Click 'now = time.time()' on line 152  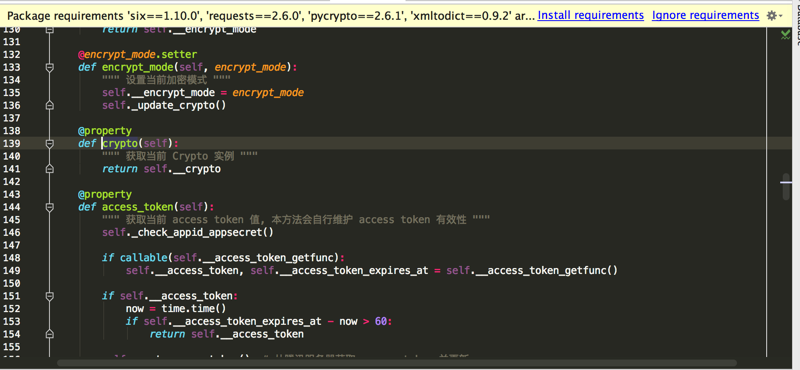coord(176,309)
